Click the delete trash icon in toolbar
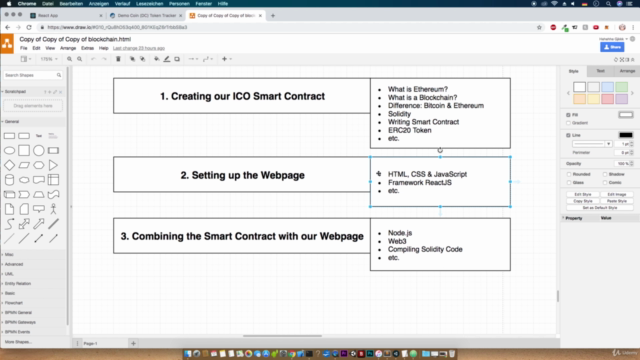Viewport: 640px width, 360px height. coord(118,59)
